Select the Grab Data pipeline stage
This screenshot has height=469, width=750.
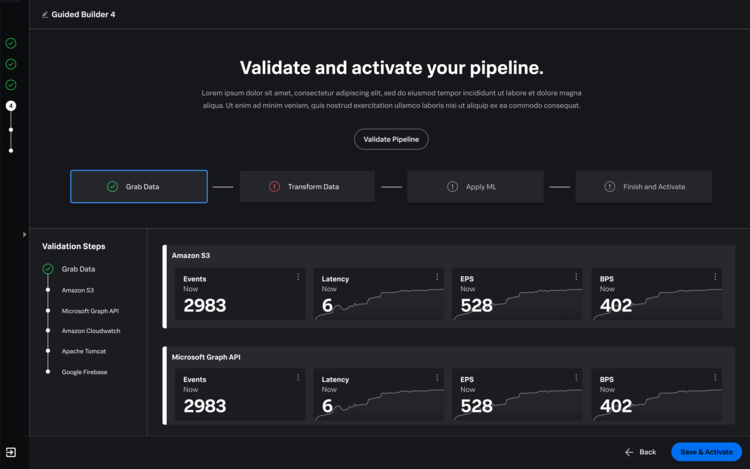coord(139,186)
